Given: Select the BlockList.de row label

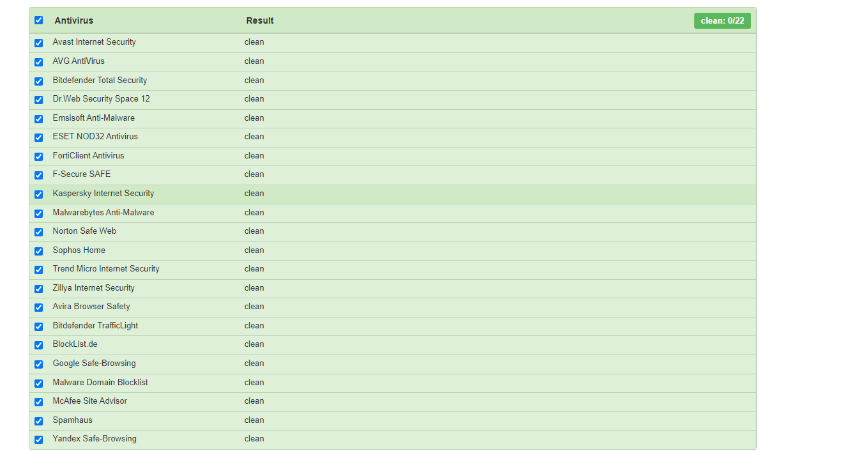Looking at the screenshot, I should coord(75,344).
